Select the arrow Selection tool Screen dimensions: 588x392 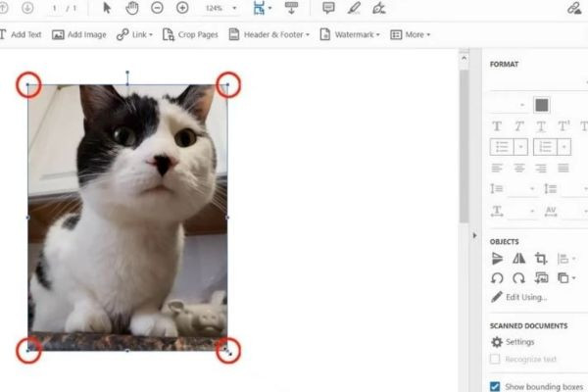(107, 8)
